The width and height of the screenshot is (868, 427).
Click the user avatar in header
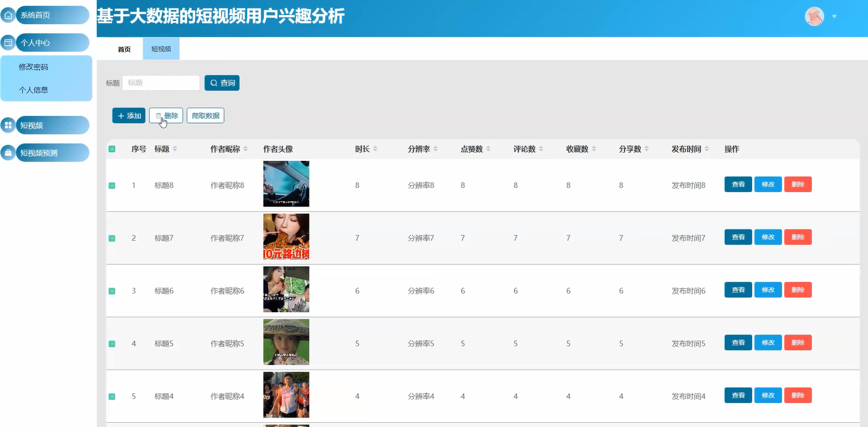click(815, 16)
